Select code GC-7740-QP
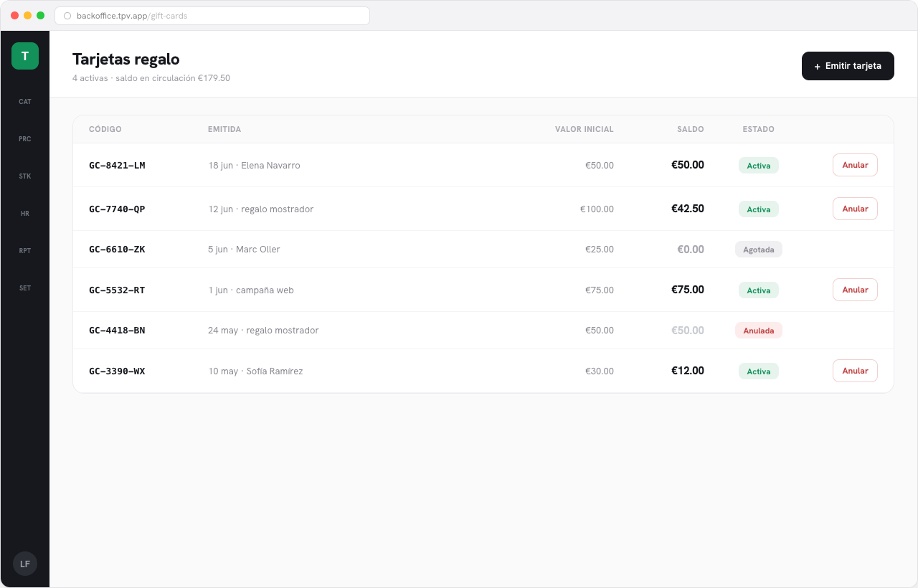Image resolution: width=918 pixels, height=588 pixels. (x=117, y=209)
